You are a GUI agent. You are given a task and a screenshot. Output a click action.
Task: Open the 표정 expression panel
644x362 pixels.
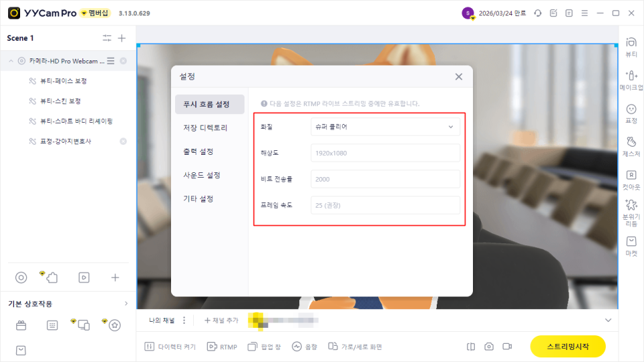pos(631,114)
